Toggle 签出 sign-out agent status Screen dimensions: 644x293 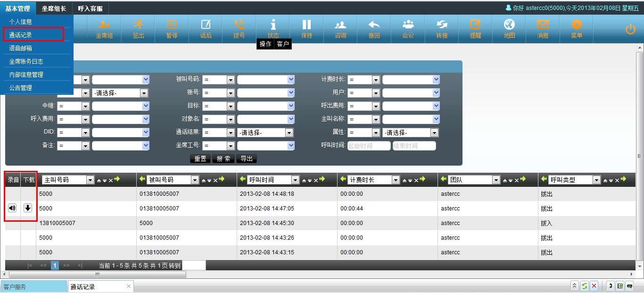(138, 29)
